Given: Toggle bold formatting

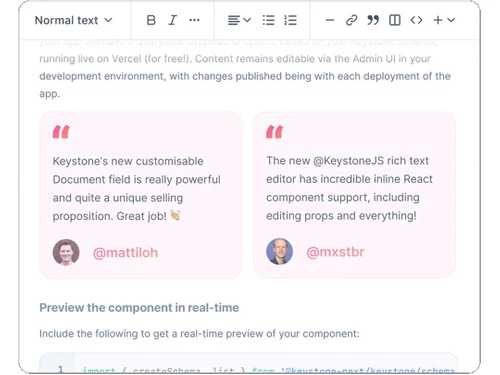Looking at the screenshot, I should [151, 20].
